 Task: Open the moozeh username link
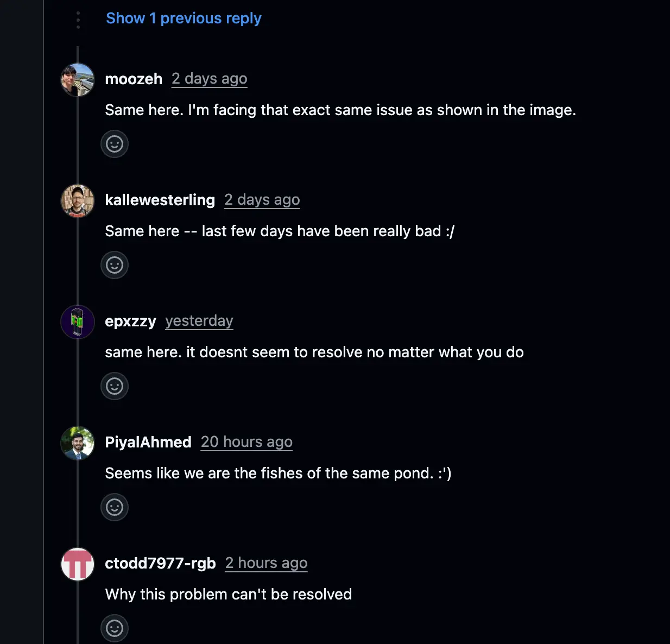click(x=134, y=79)
